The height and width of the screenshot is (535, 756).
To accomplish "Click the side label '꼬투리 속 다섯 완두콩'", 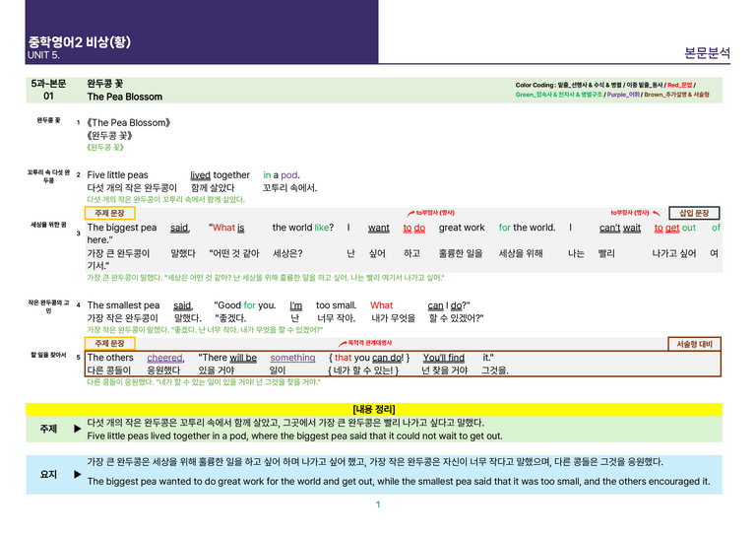I will [x=48, y=176].
